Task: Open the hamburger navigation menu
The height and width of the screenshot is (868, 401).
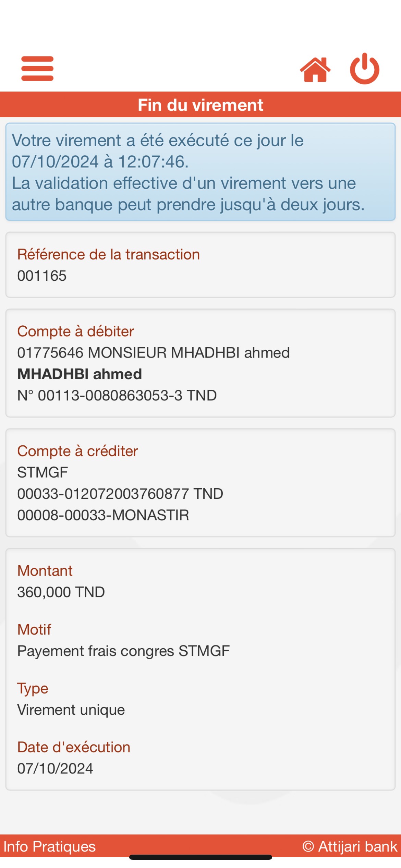Action: (37, 69)
